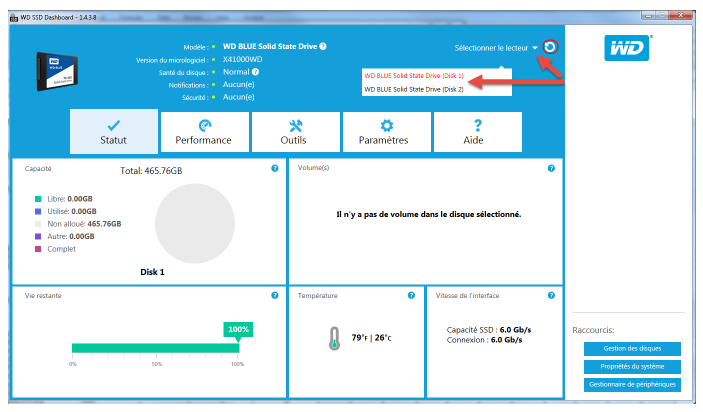Click the Notifications Aucun(e) value
The width and height of the screenshot is (703, 412).
tap(239, 84)
